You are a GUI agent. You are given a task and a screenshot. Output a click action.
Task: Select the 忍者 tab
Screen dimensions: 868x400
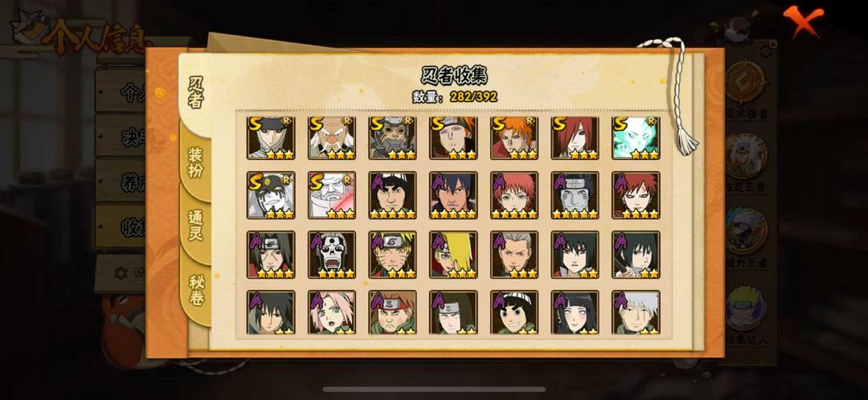click(x=195, y=92)
